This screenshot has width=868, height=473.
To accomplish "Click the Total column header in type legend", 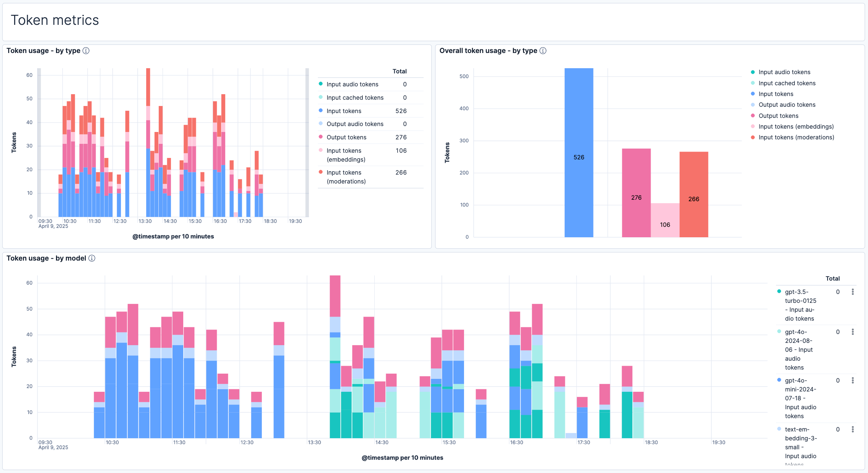I will click(400, 72).
